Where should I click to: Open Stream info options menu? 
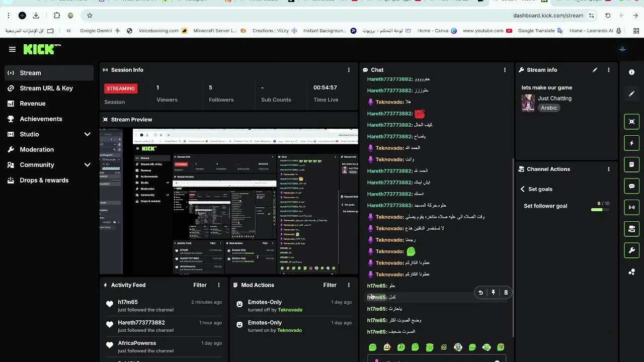(x=608, y=70)
